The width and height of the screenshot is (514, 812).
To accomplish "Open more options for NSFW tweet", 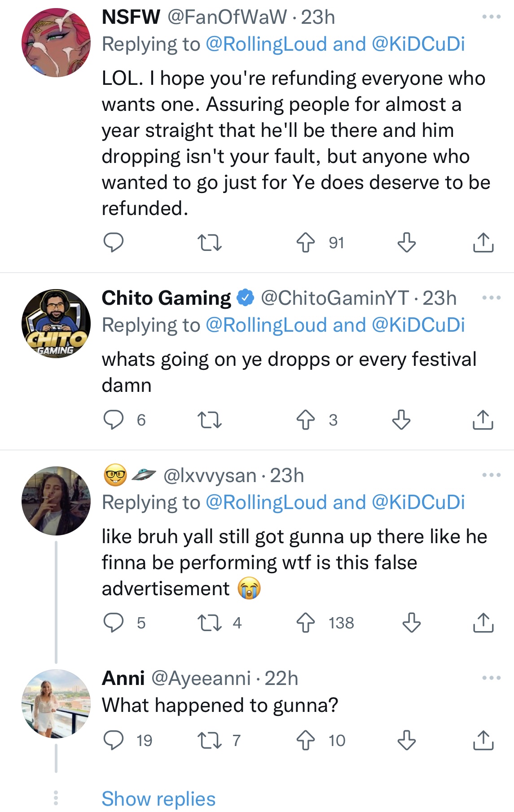I will click(x=491, y=17).
